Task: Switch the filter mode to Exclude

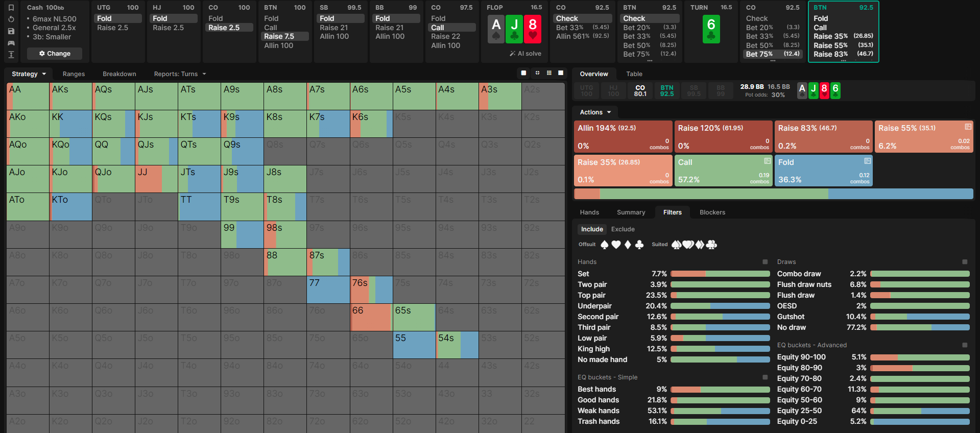Action: pyautogui.click(x=623, y=229)
